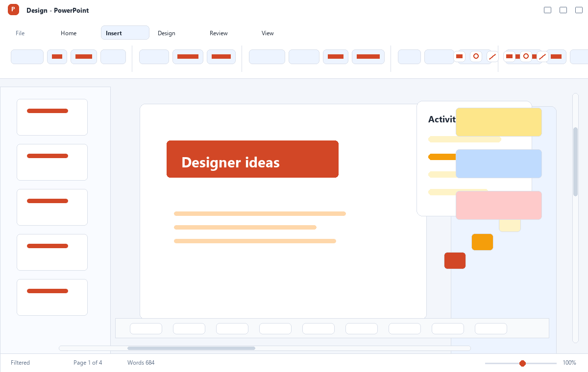Select the Insert ribbon tab
Viewport: 588px width, 372px height.
click(x=125, y=33)
